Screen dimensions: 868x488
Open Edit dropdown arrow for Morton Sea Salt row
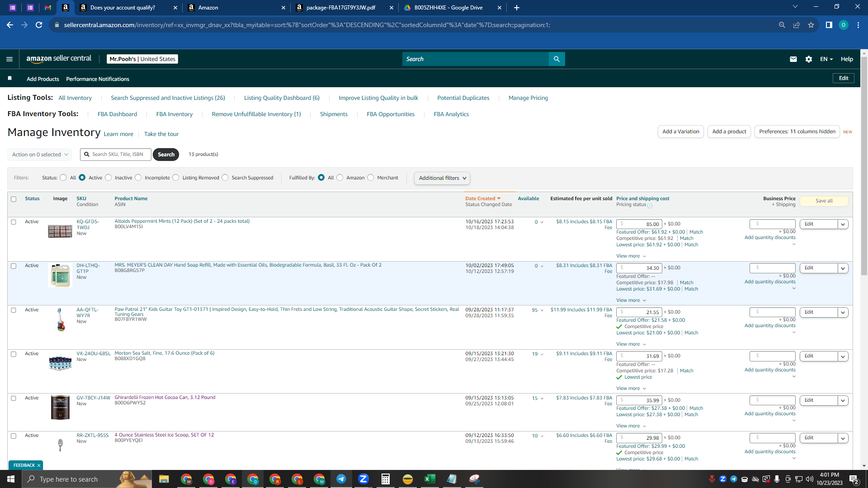click(x=843, y=357)
